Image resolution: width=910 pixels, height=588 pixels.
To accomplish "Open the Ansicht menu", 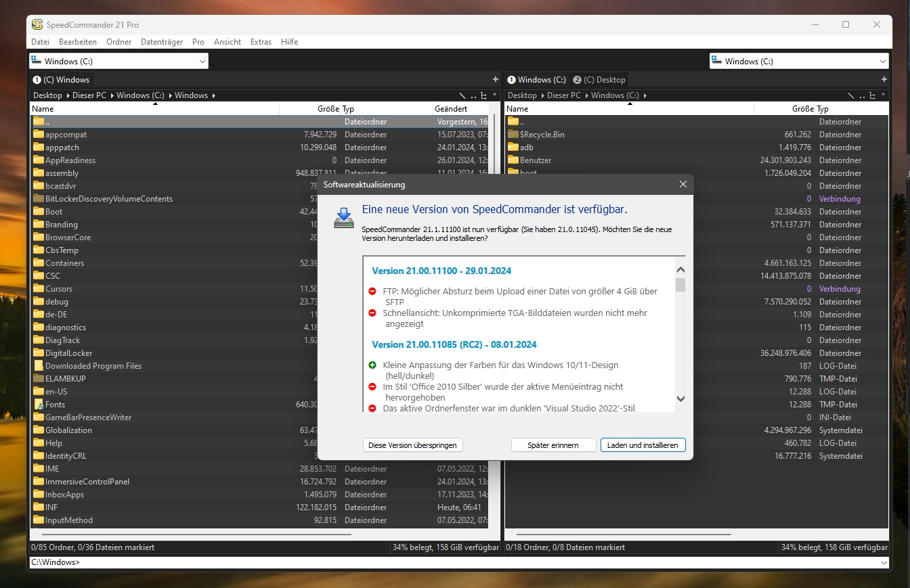I will [x=227, y=42].
